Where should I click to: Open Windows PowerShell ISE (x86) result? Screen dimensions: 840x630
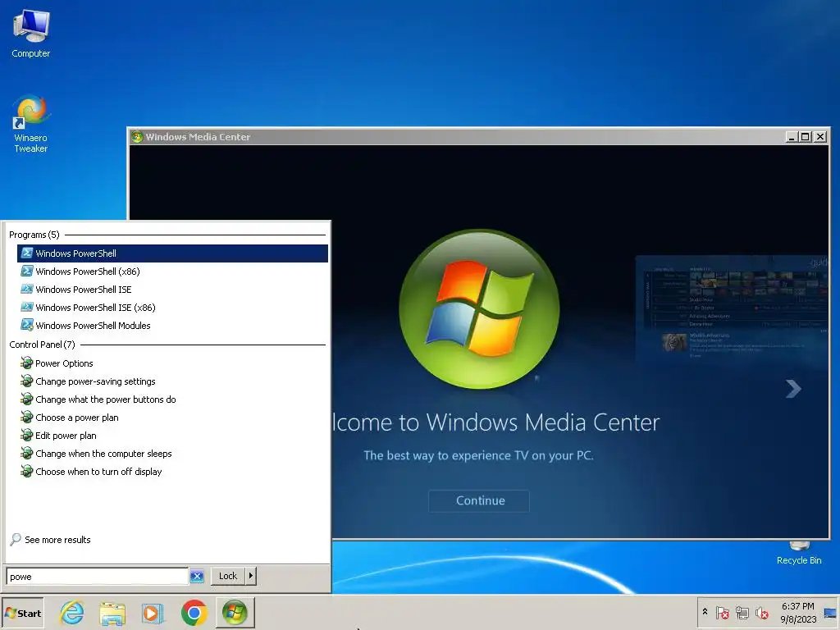(172, 308)
